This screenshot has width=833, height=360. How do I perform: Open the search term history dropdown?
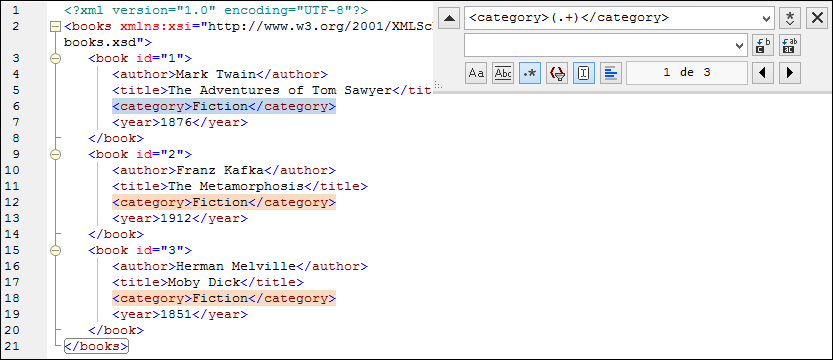pyautogui.click(x=766, y=19)
